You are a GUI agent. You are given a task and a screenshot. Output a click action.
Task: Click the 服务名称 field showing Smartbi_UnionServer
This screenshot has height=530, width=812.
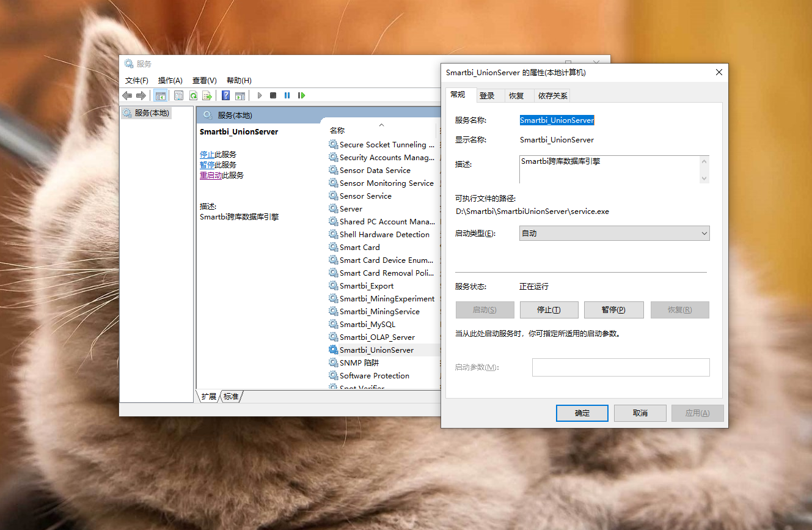(557, 120)
